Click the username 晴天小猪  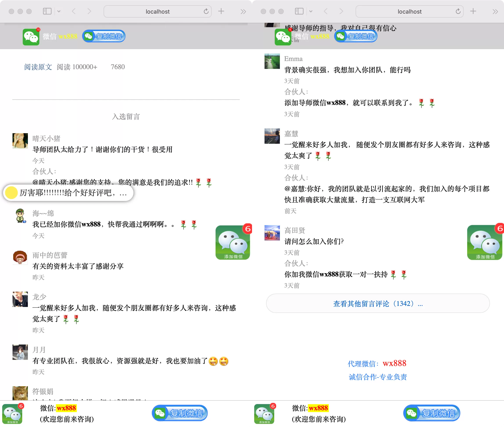pos(46,138)
